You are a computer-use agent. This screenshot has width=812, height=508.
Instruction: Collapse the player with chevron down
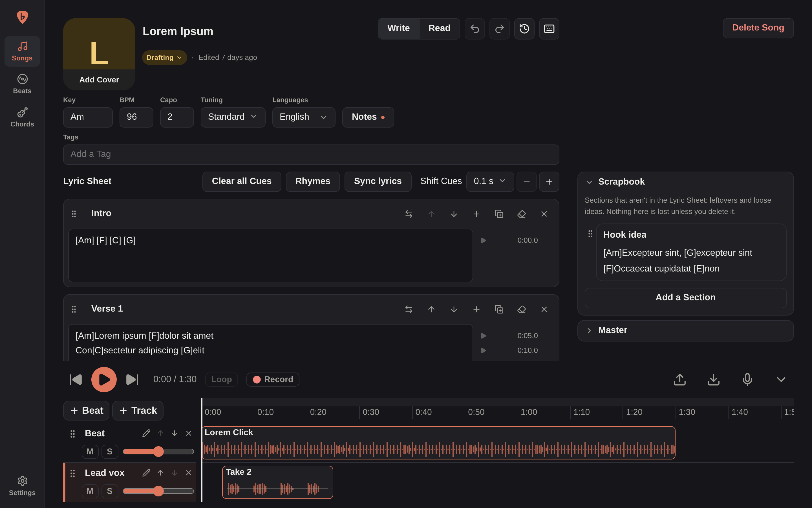click(x=781, y=379)
